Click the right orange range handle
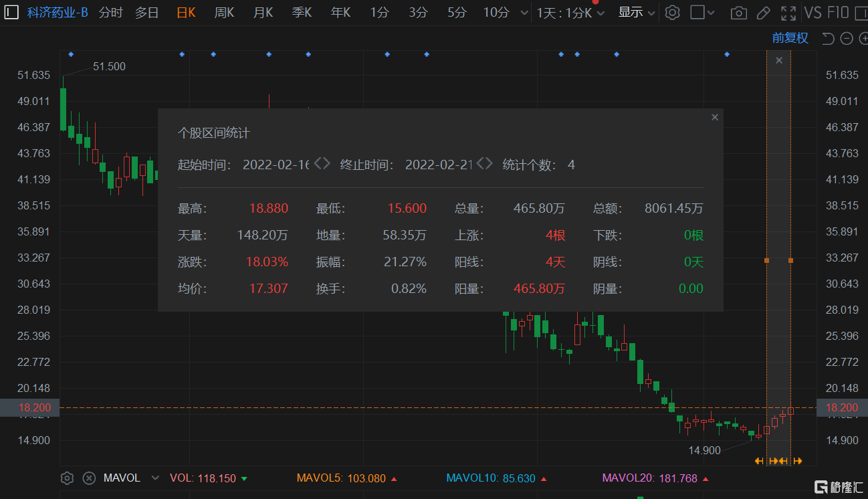Screen dimensions: 868x499 tap(790, 260)
